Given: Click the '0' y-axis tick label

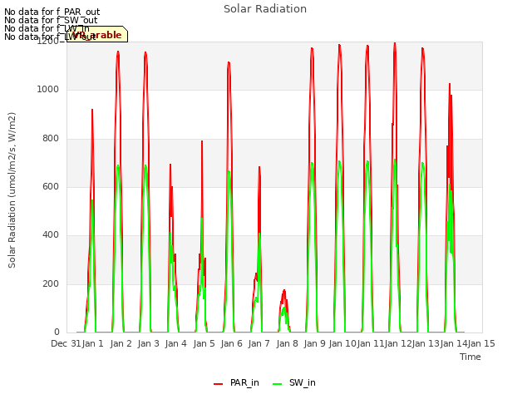Looking at the screenshot, I should (57, 332).
